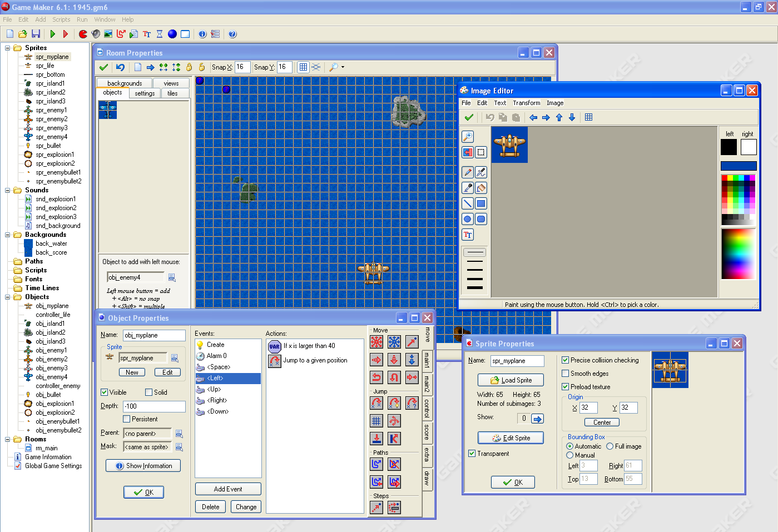
Task: Select the Full image radio button
Action: (610, 446)
